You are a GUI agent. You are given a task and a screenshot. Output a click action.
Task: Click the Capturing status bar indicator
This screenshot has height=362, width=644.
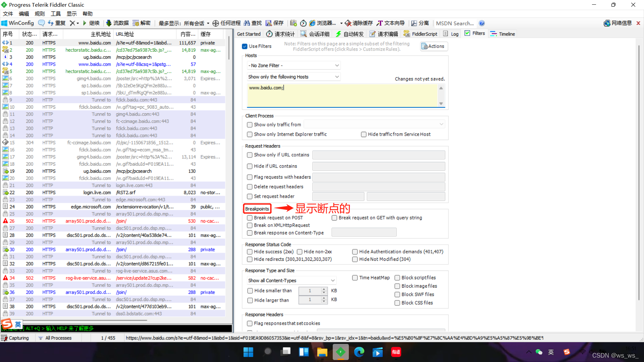tap(15, 338)
